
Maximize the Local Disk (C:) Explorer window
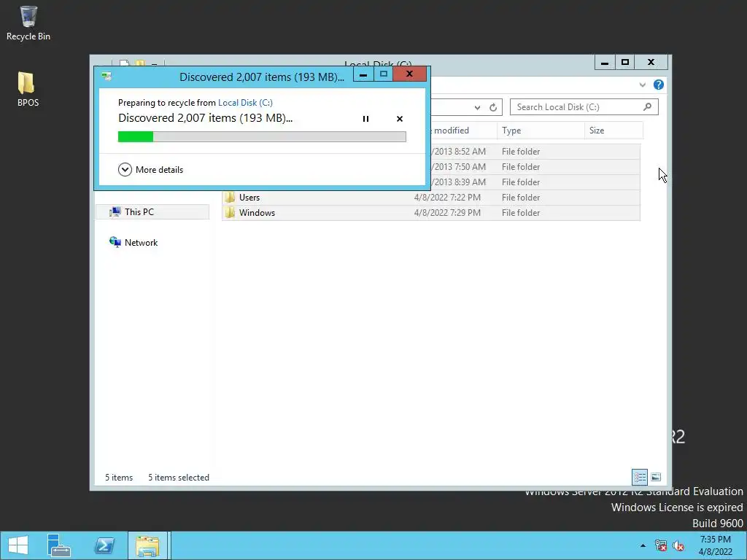[x=625, y=63]
